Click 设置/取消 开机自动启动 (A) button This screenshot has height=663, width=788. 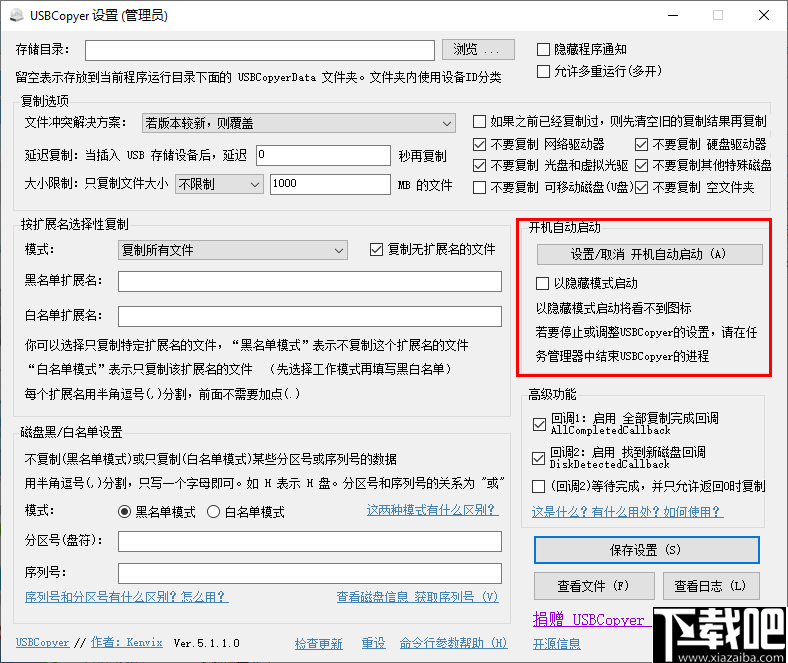[649, 254]
